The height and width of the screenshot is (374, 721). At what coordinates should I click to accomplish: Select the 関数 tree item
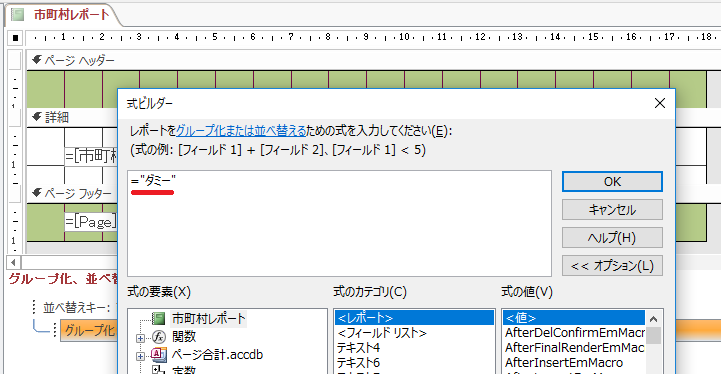click(184, 337)
